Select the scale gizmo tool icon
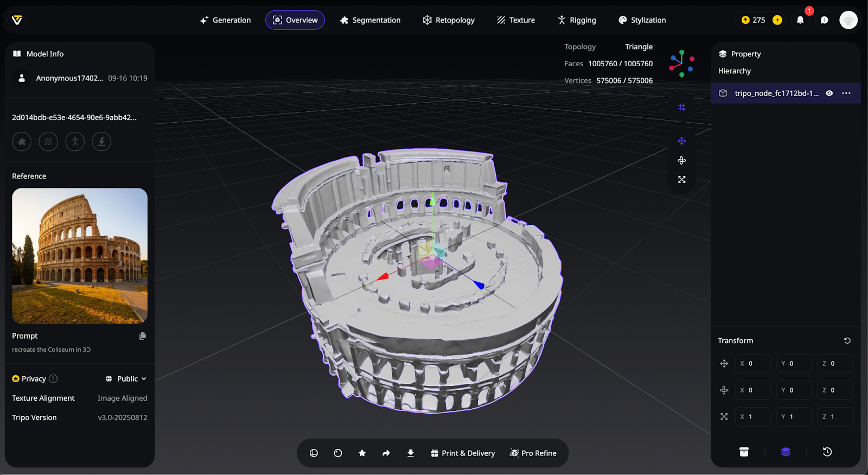Screen dimensions: 868x475 pos(682,180)
